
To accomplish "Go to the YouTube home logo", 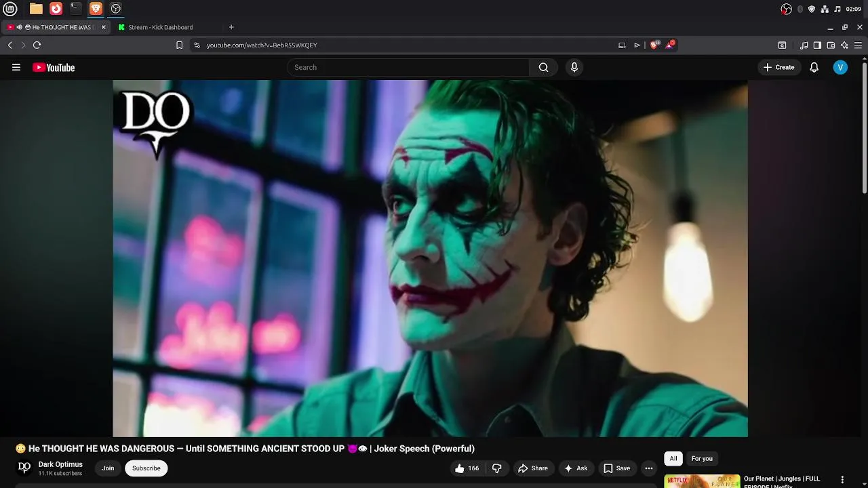I will click(54, 67).
